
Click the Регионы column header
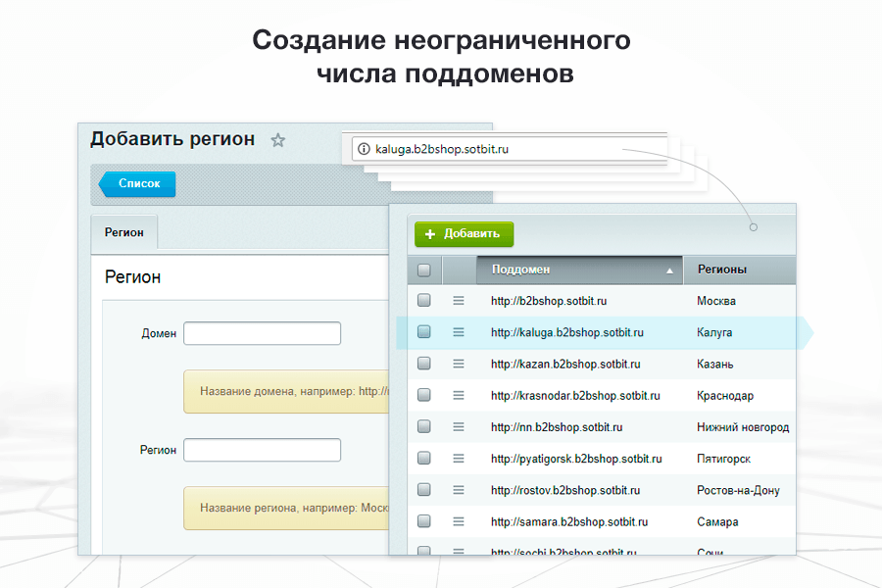[x=722, y=269]
